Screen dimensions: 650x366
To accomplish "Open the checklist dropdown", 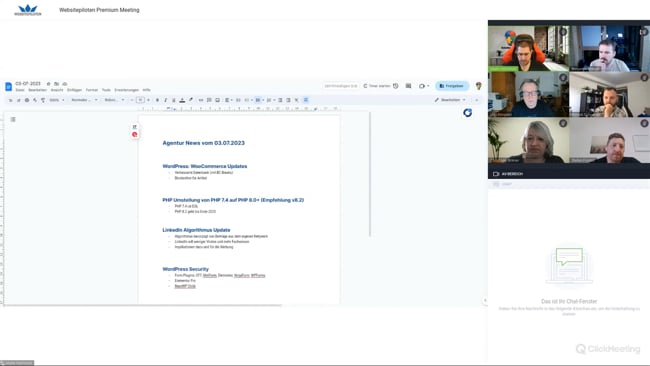I will pos(248,100).
